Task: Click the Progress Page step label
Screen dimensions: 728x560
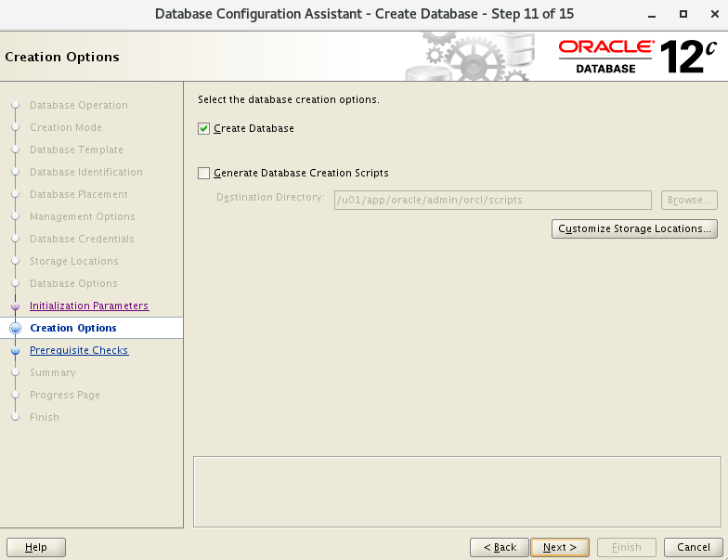Action: 65,395
